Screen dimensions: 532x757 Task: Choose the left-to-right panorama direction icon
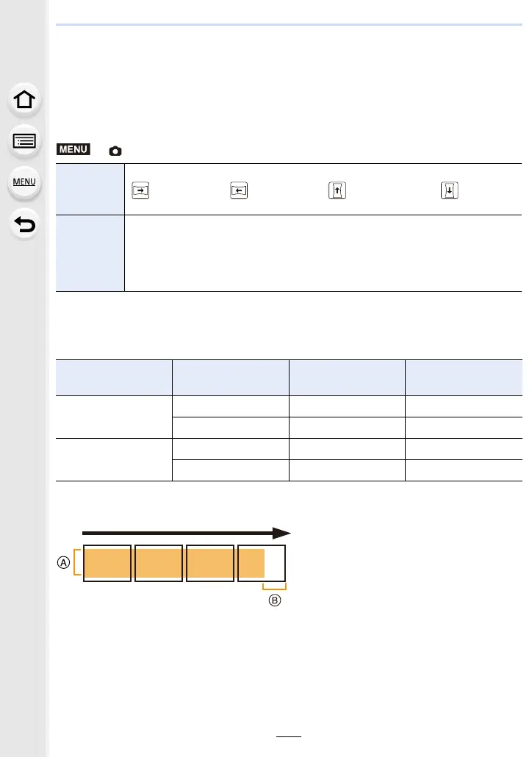[140, 190]
